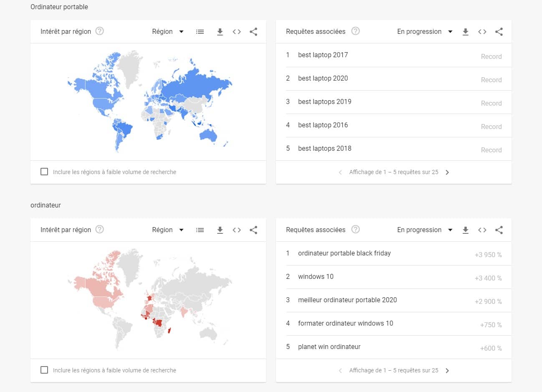Click the +3 950 % value
Screen dimensions: 542x392
click(488, 255)
